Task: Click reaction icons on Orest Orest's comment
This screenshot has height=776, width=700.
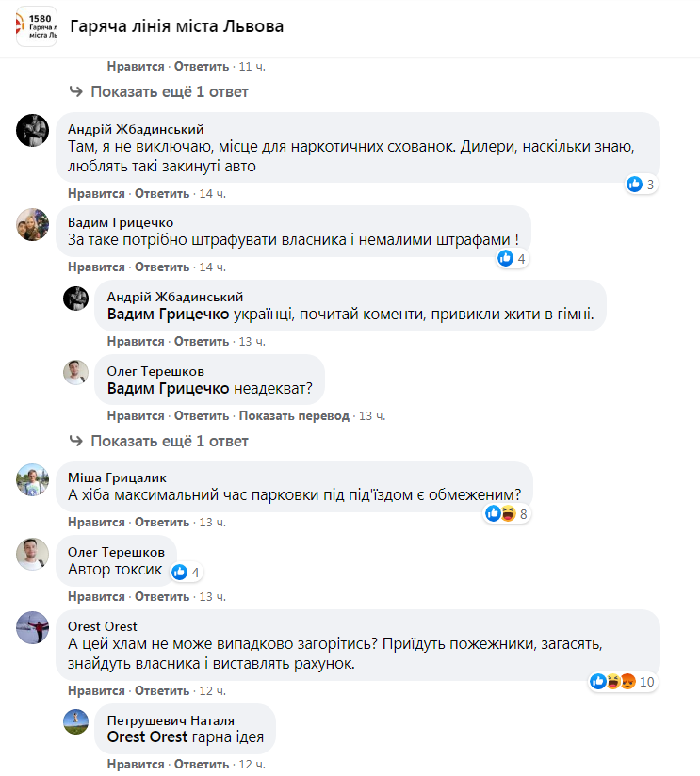Action: click(x=612, y=681)
